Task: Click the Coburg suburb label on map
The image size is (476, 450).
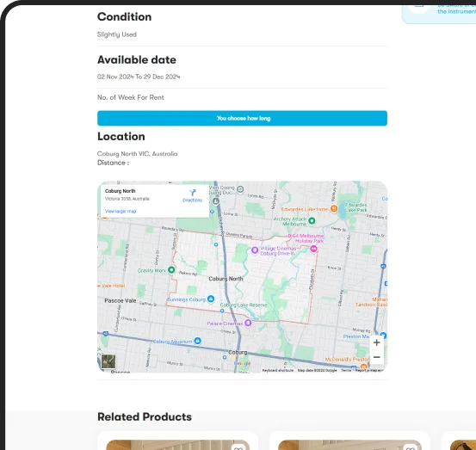Action: [238, 352]
